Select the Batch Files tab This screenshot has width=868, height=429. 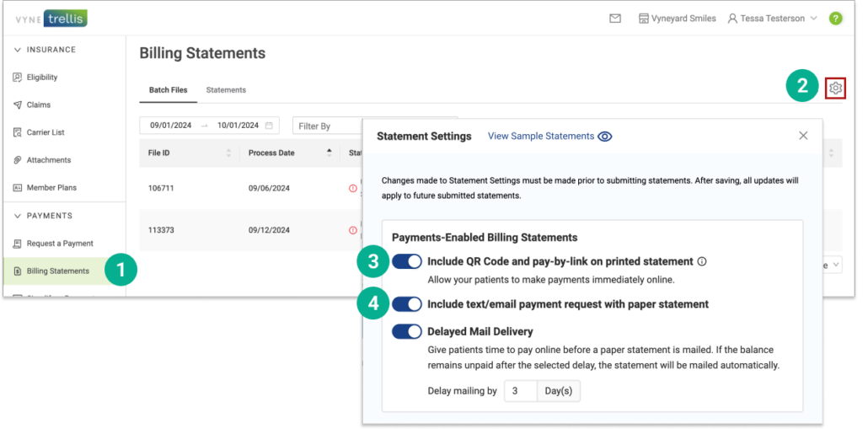click(x=167, y=90)
